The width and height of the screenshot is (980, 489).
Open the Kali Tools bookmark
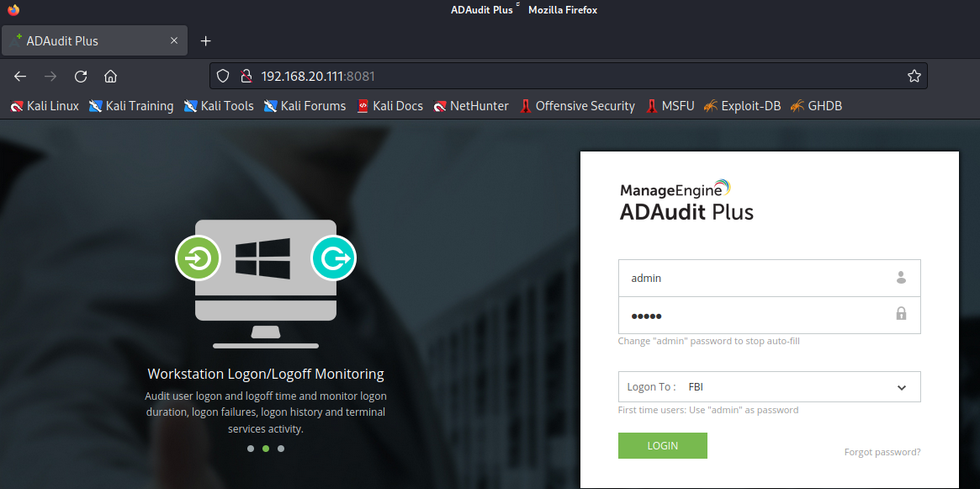coord(219,106)
